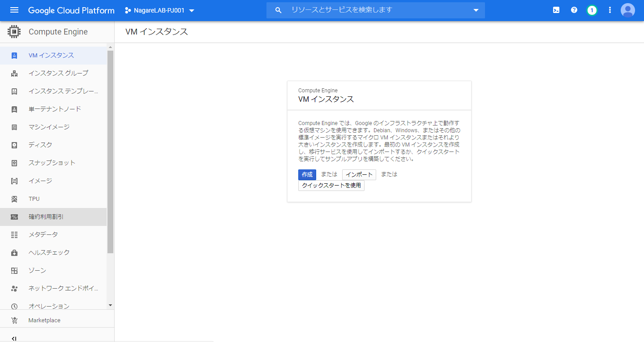Image resolution: width=644 pixels, height=342 pixels.
Task: Click the sidebar scrollbar down arrow
Action: click(111, 305)
